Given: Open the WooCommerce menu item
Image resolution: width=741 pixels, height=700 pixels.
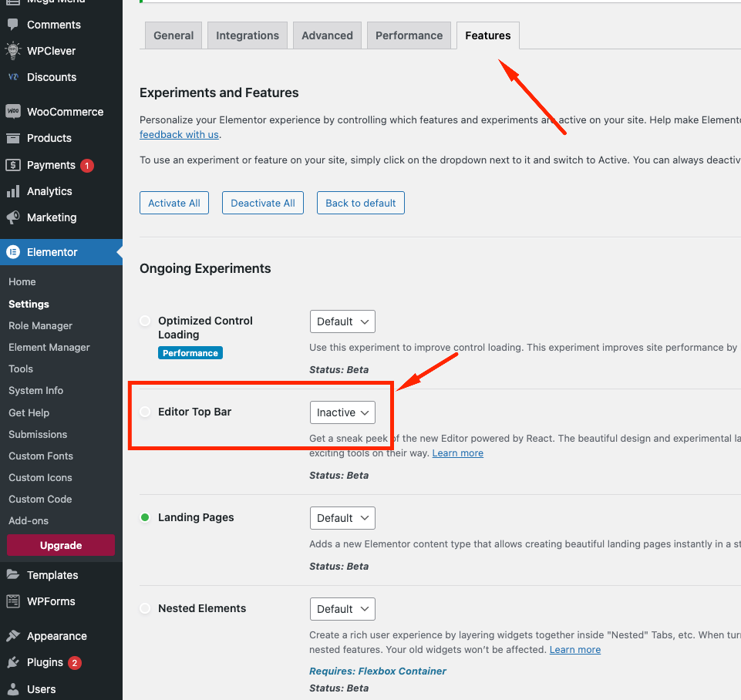Looking at the screenshot, I should point(62,112).
